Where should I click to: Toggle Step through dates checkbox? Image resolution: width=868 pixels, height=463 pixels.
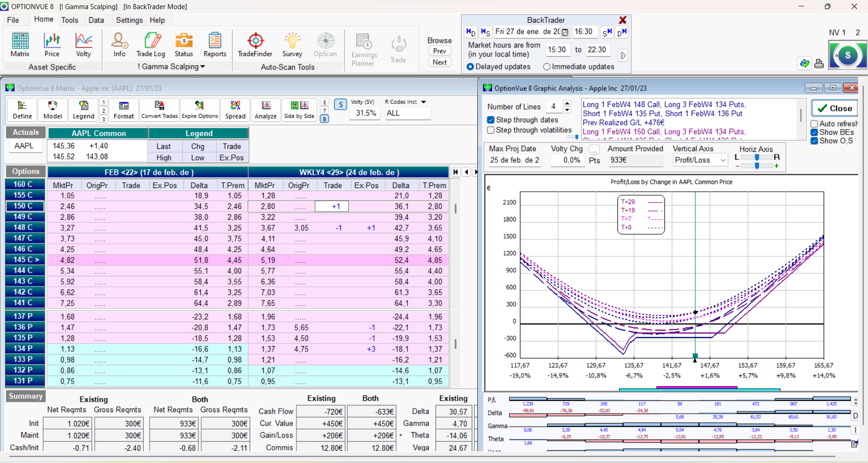490,120
